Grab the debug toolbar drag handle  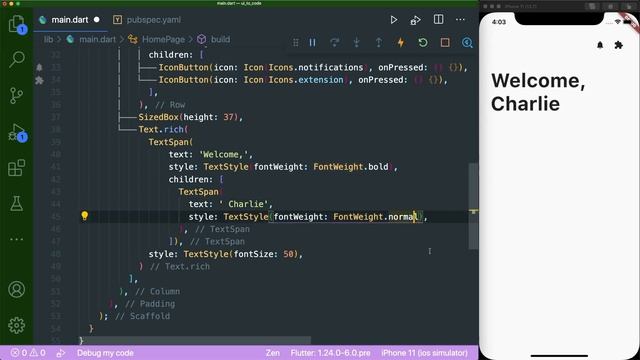[x=296, y=42]
